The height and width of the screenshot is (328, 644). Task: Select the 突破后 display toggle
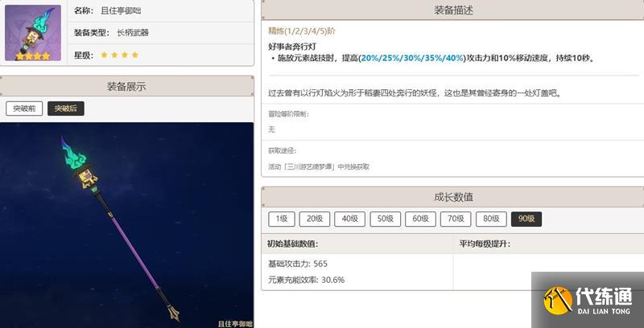pos(66,109)
